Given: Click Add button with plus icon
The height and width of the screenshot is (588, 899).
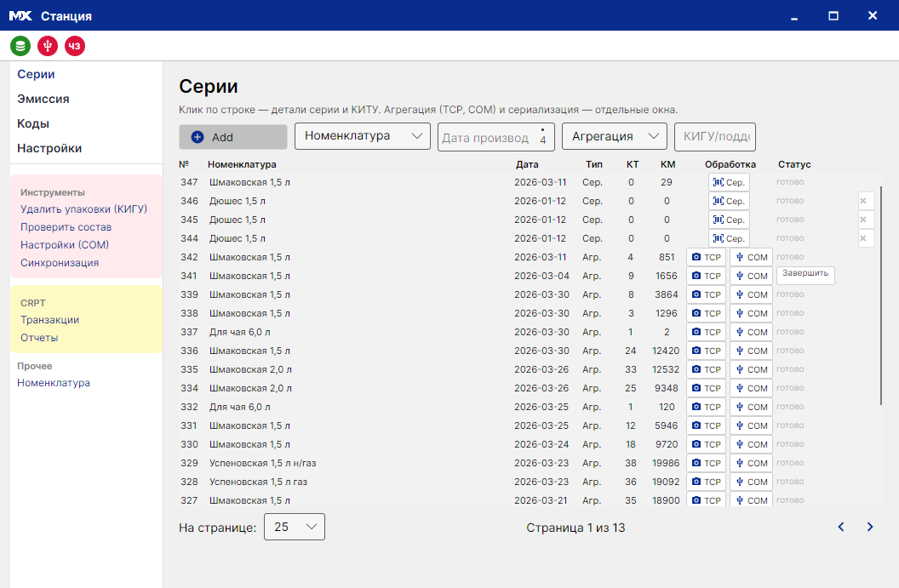Looking at the screenshot, I should coord(232,137).
